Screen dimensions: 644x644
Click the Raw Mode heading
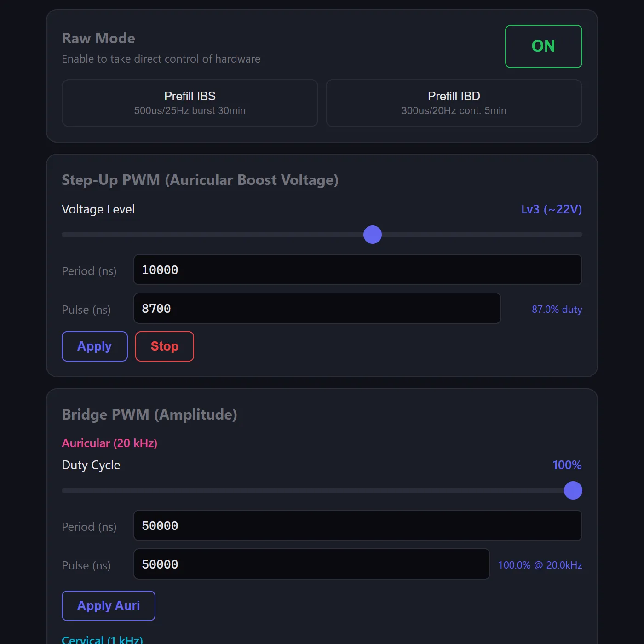[98, 38]
